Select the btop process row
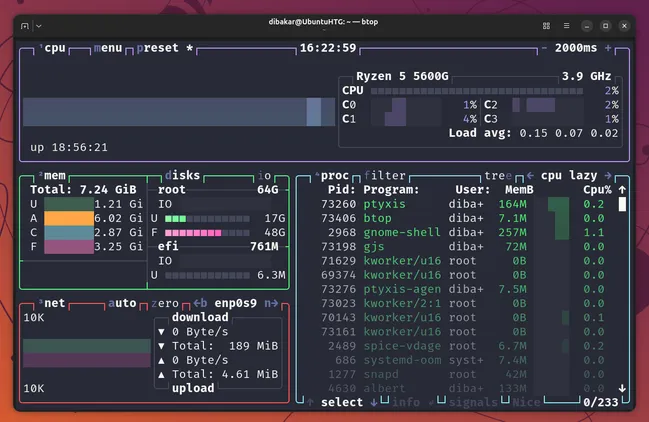 pyautogui.click(x=463, y=218)
